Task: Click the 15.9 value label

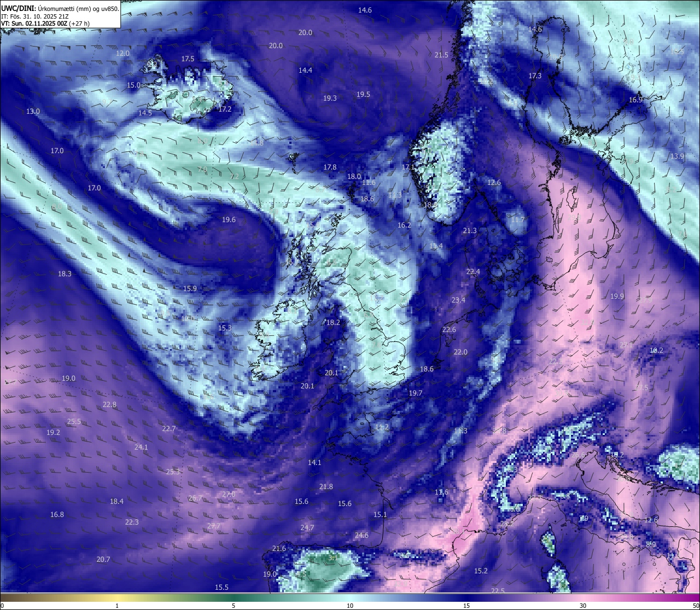Action: tap(190, 289)
